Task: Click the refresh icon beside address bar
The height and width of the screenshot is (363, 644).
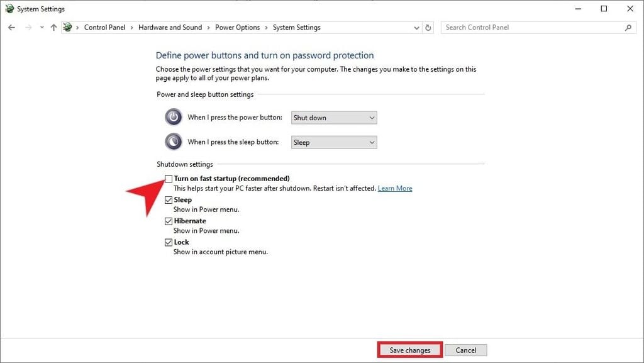Action: (429, 28)
